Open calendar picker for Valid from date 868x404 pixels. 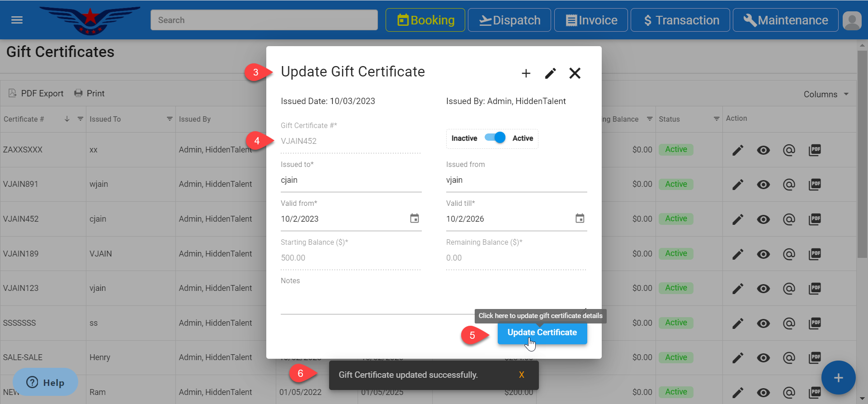[x=414, y=219]
